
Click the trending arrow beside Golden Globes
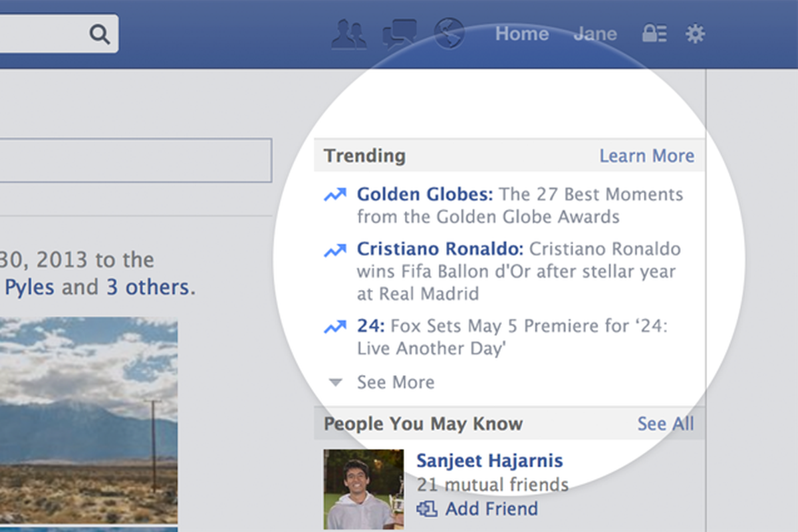[x=334, y=194]
